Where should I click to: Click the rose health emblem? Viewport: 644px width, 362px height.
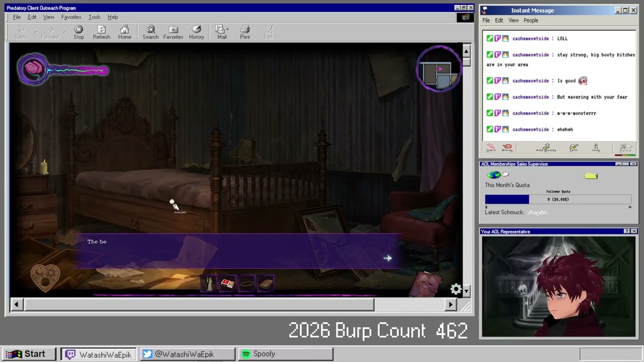(x=33, y=69)
